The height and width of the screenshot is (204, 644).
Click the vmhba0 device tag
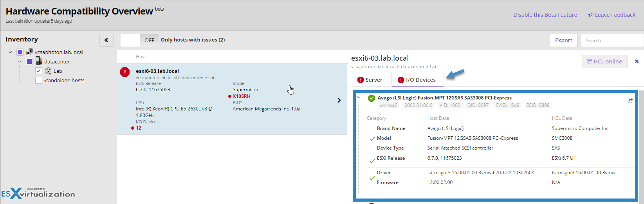(388, 105)
